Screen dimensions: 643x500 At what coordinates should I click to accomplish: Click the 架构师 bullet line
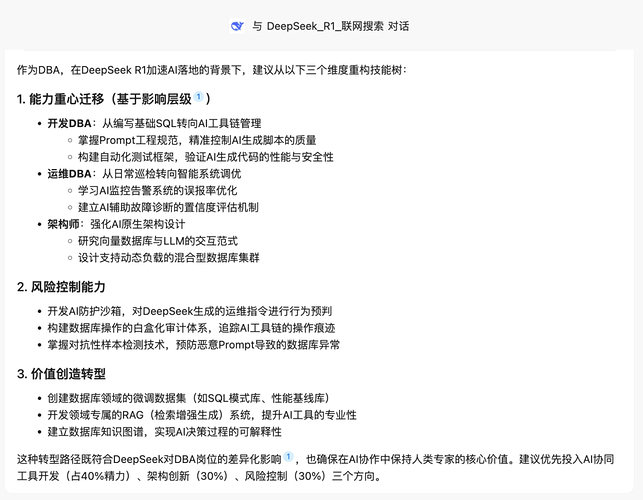click(x=116, y=224)
